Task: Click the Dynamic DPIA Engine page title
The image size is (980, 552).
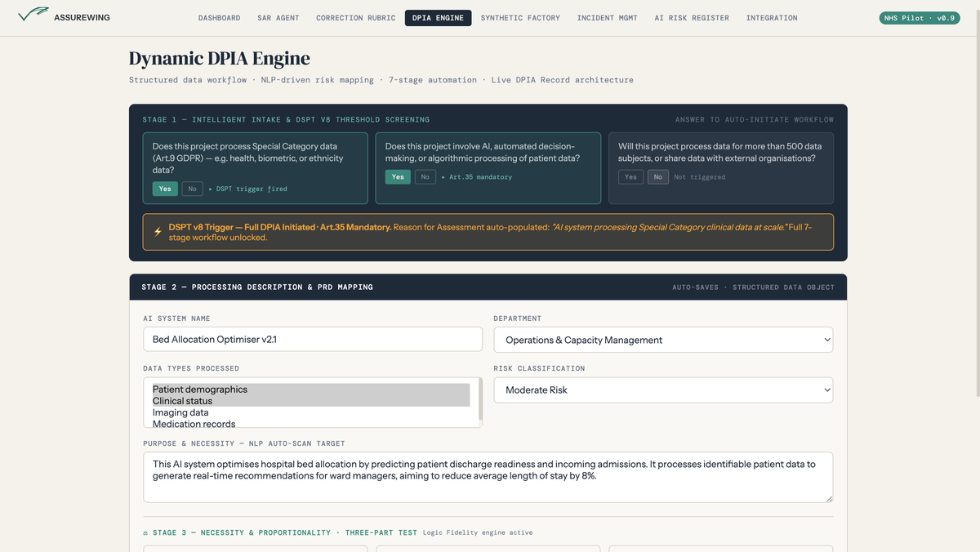Action: tap(220, 59)
